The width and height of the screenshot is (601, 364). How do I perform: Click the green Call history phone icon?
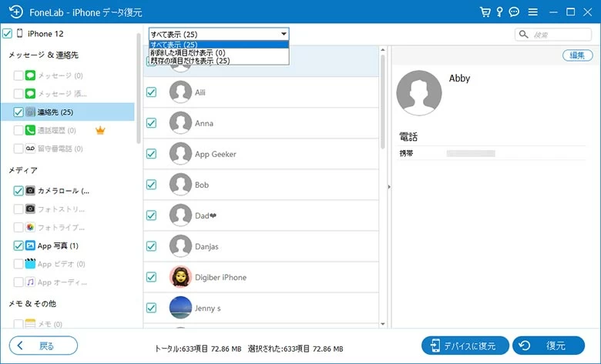click(30, 131)
